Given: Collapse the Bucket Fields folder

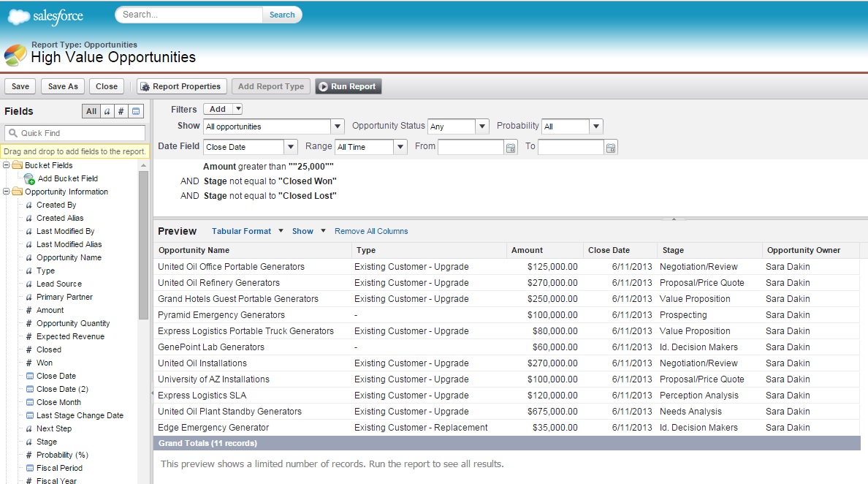Looking at the screenshot, I should point(7,166).
